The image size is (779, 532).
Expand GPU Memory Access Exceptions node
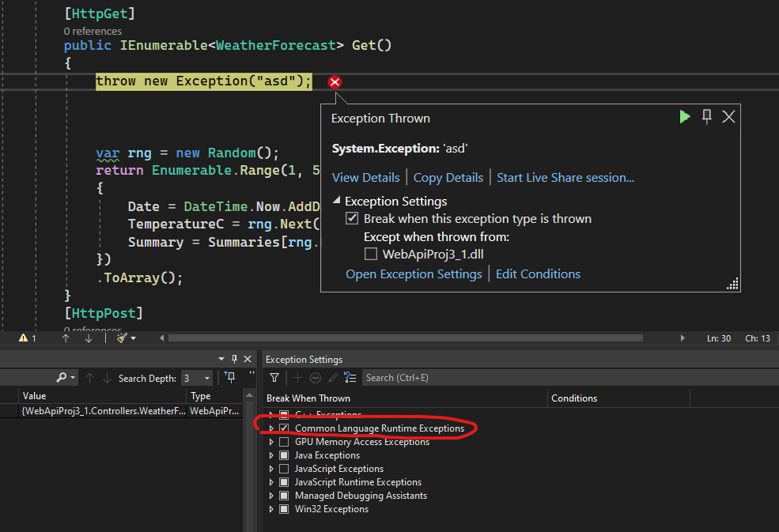271,442
